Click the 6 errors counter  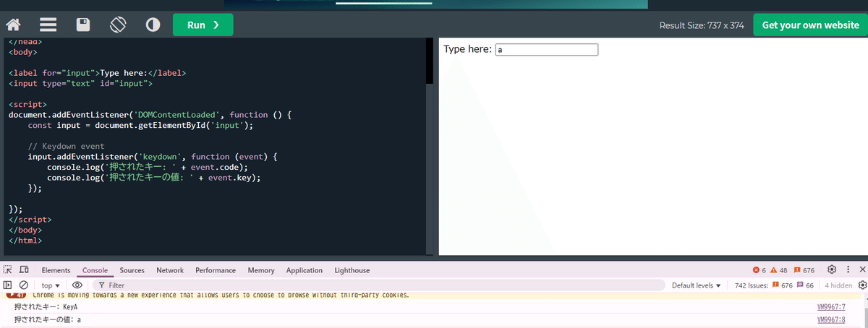click(759, 270)
